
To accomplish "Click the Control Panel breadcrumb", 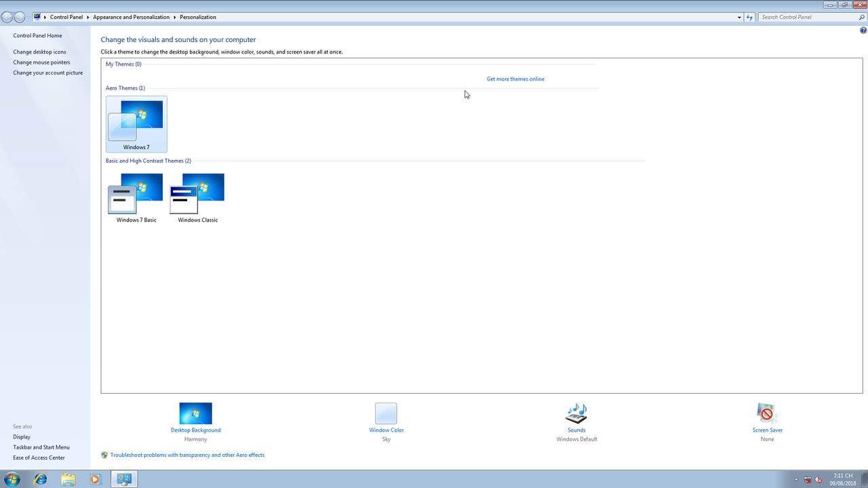I will tap(66, 17).
